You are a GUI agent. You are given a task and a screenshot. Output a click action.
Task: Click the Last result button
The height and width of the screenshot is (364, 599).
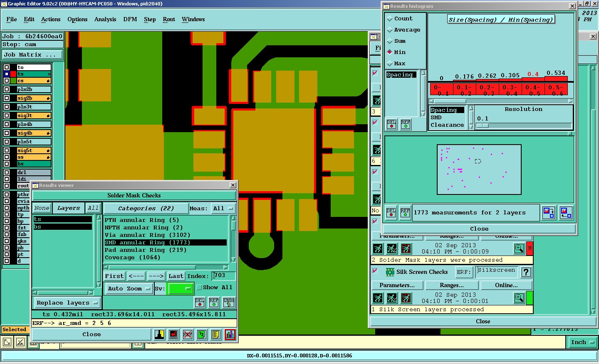[x=176, y=276]
